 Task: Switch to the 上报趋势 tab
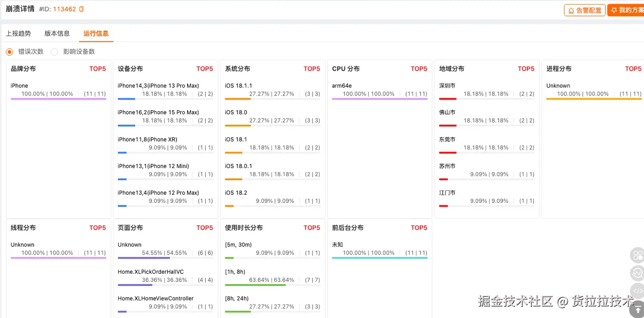[18, 34]
